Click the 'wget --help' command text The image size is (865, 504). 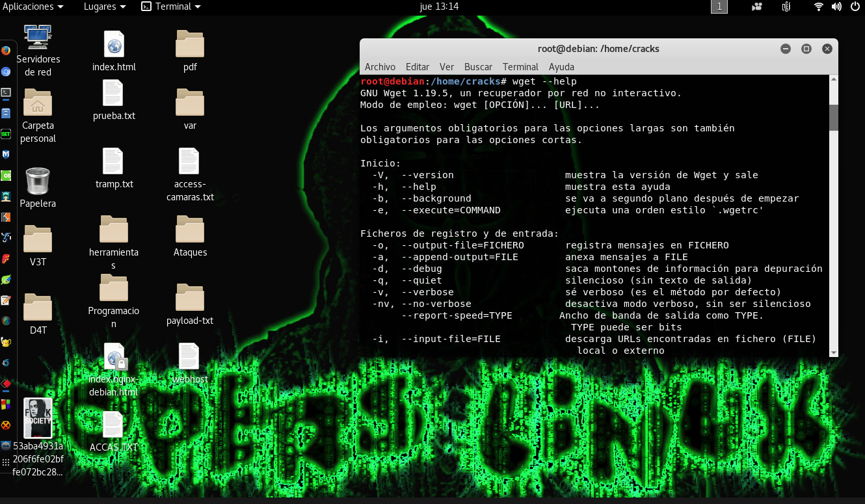point(544,81)
